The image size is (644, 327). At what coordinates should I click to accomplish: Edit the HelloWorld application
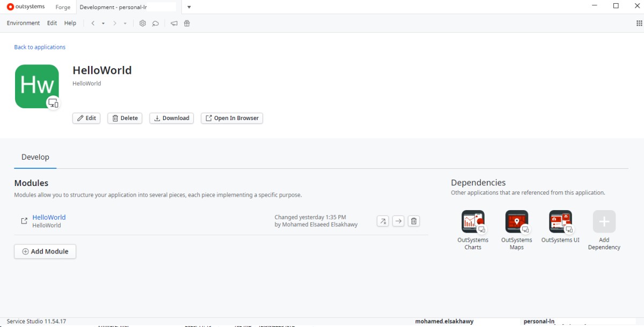coord(86,118)
